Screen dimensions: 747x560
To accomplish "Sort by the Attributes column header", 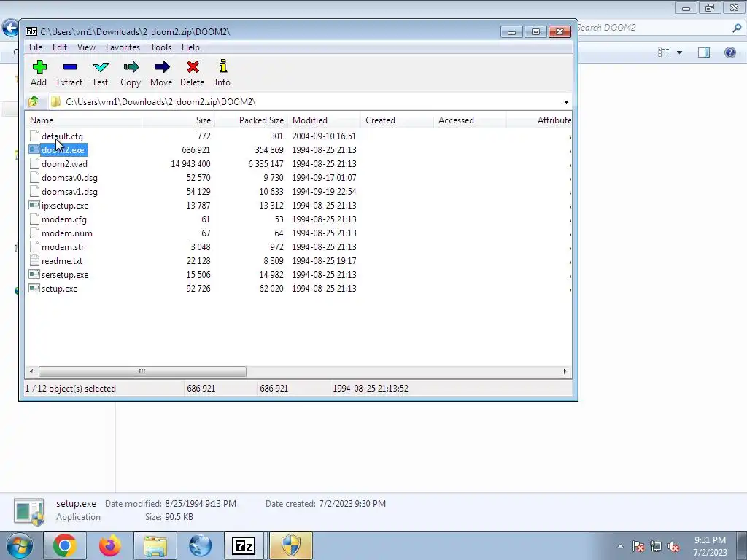I will click(x=539, y=120).
